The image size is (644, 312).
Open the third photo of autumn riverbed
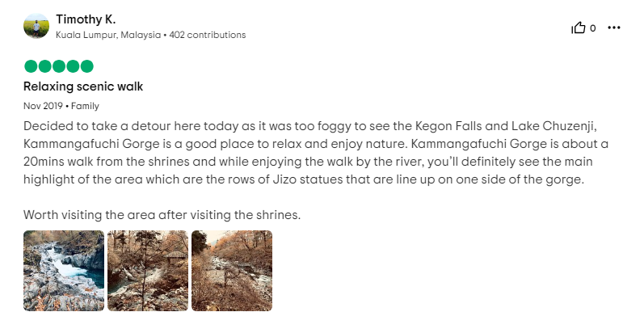[232, 271]
